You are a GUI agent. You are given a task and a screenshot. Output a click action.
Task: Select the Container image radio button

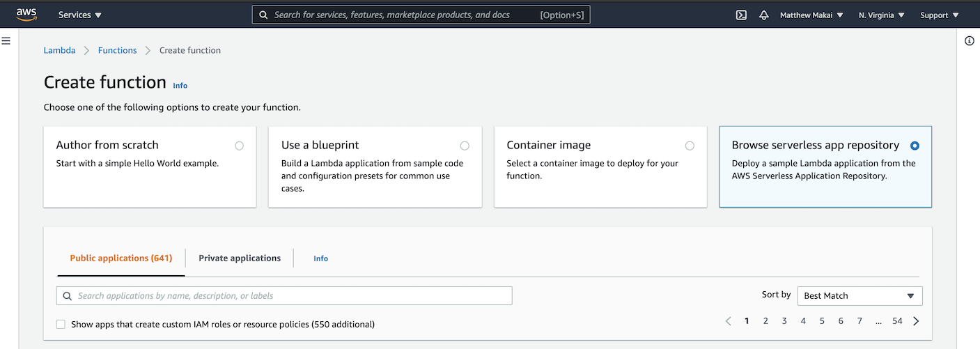point(690,146)
